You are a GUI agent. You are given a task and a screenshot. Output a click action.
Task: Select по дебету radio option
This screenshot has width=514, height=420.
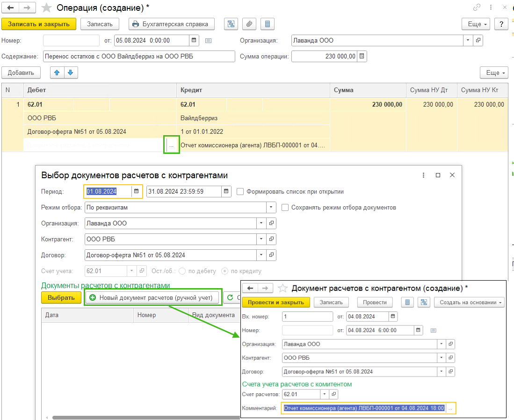[x=182, y=271]
